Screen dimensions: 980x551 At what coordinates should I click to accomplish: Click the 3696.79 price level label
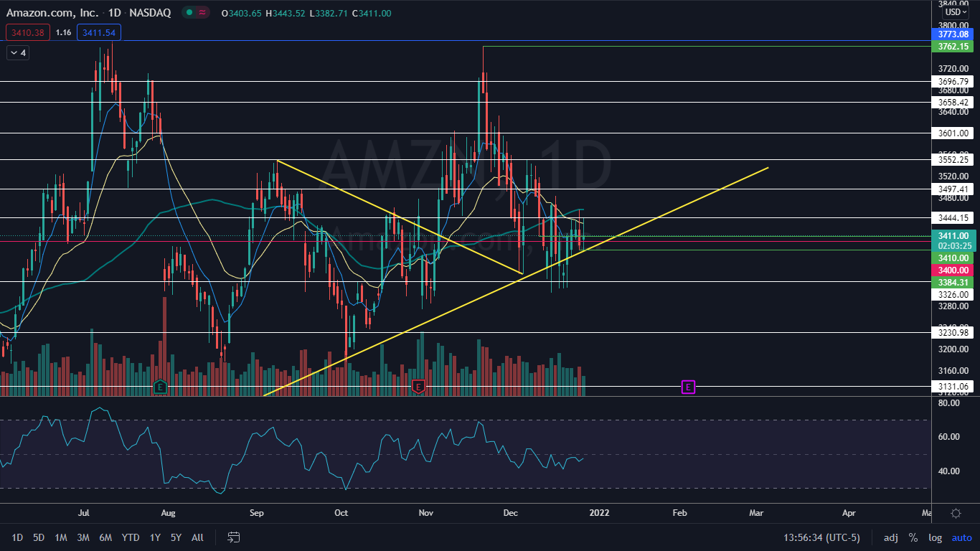pyautogui.click(x=952, y=82)
